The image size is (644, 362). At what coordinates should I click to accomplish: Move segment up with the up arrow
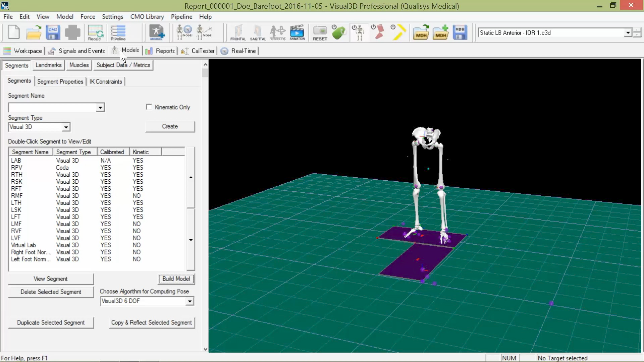pos(191,177)
